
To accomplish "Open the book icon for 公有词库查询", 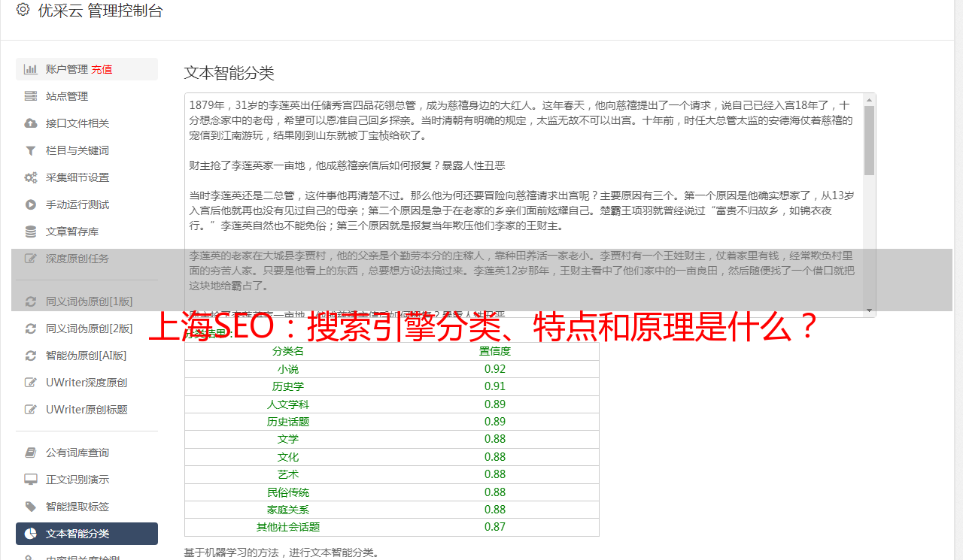I will [31, 453].
